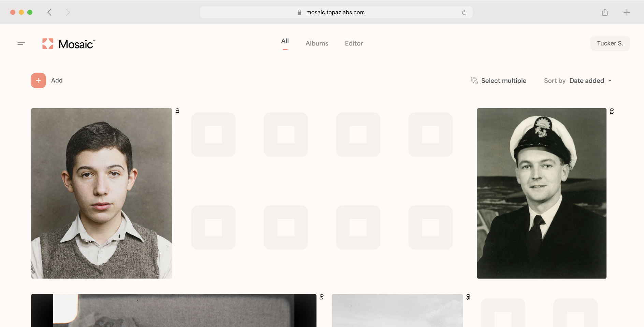644x327 pixels.
Task: Open the hamburger sidebar menu
Action: pos(21,43)
